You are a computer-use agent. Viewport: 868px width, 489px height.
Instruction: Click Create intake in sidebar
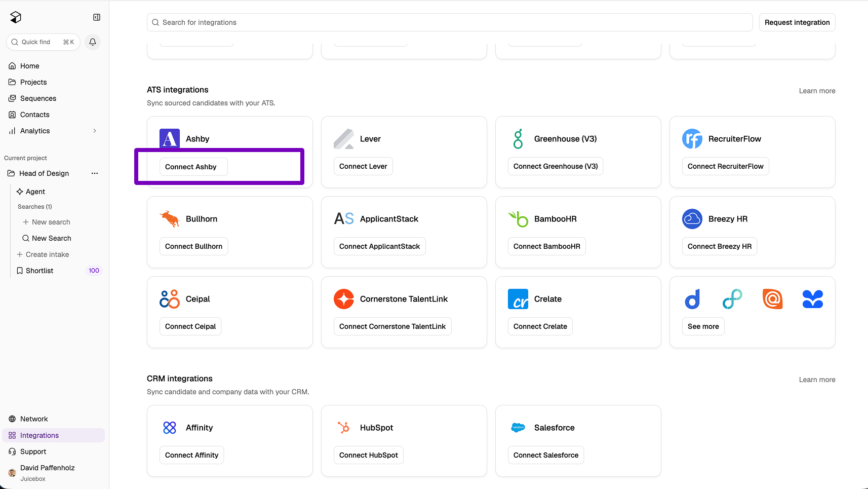43,254
